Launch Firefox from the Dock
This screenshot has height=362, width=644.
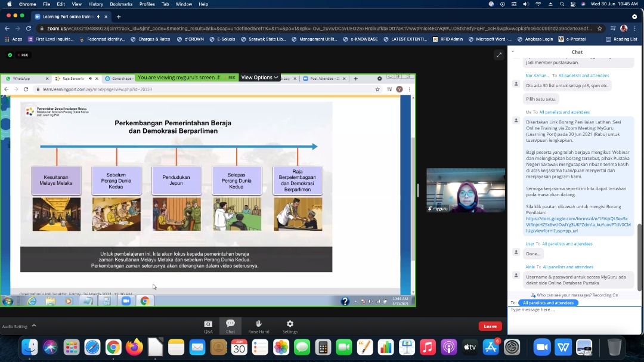(x=134, y=347)
